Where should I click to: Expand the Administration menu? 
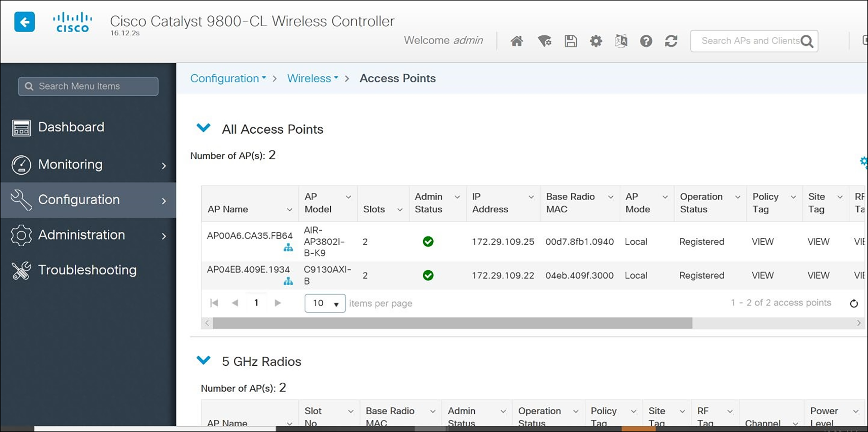point(81,235)
